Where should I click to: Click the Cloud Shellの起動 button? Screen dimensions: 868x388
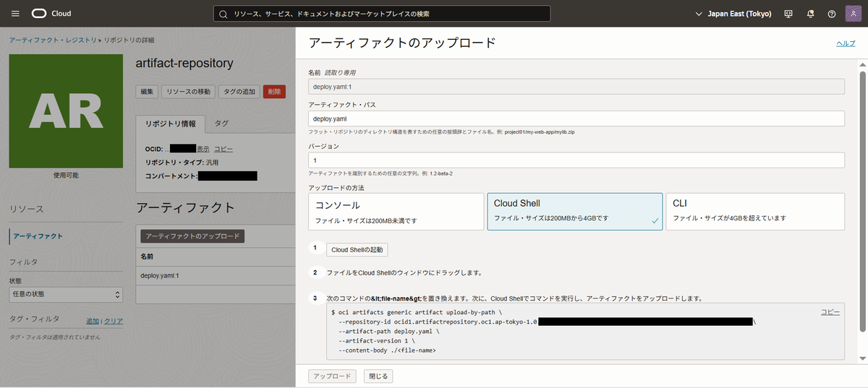pyautogui.click(x=357, y=249)
